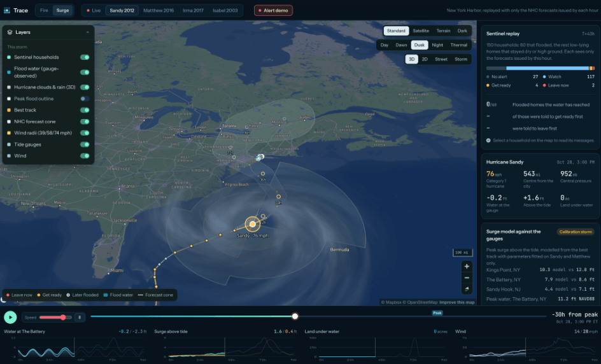The image size is (601, 364).
Task: Set map lighting to Dusk
Action: pyautogui.click(x=420, y=45)
